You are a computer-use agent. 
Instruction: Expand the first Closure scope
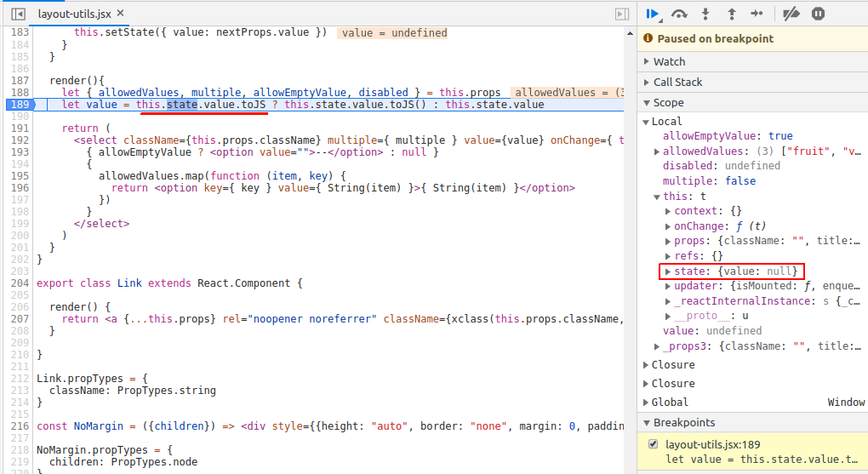pyautogui.click(x=645, y=365)
